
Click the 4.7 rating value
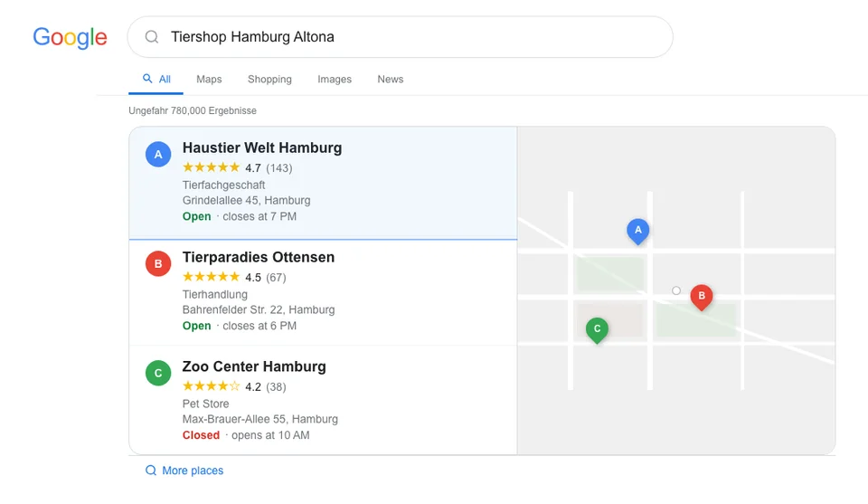pos(253,167)
